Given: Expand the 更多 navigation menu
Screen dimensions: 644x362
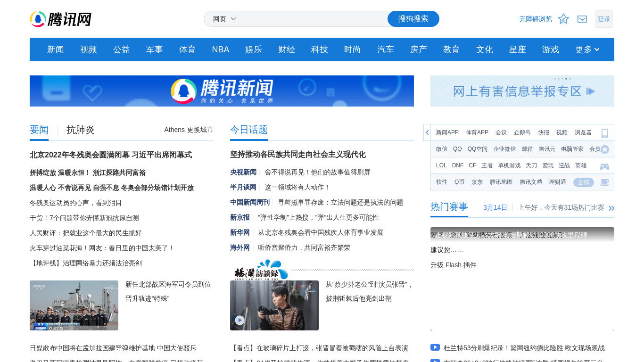Looking at the screenshot, I should click(x=587, y=49).
